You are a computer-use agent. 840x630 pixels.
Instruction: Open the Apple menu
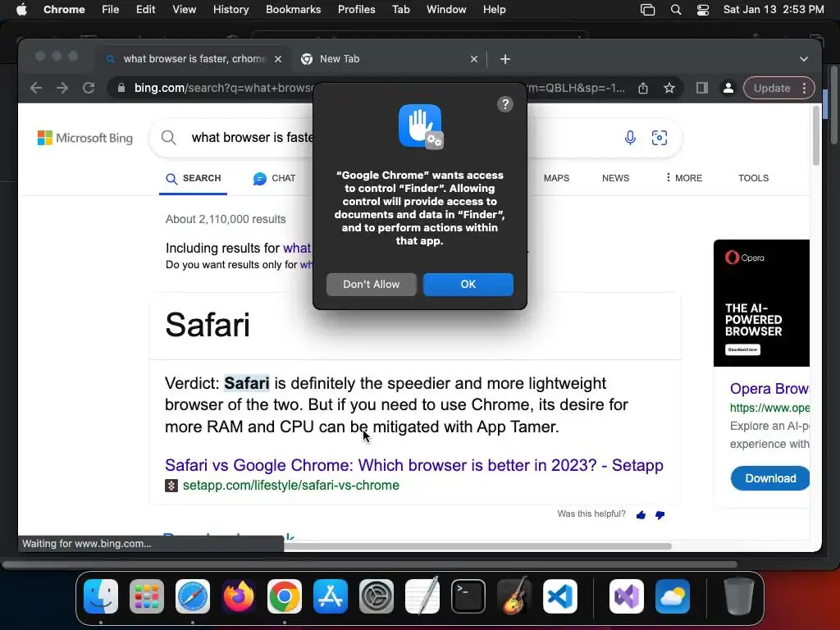point(21,10)
